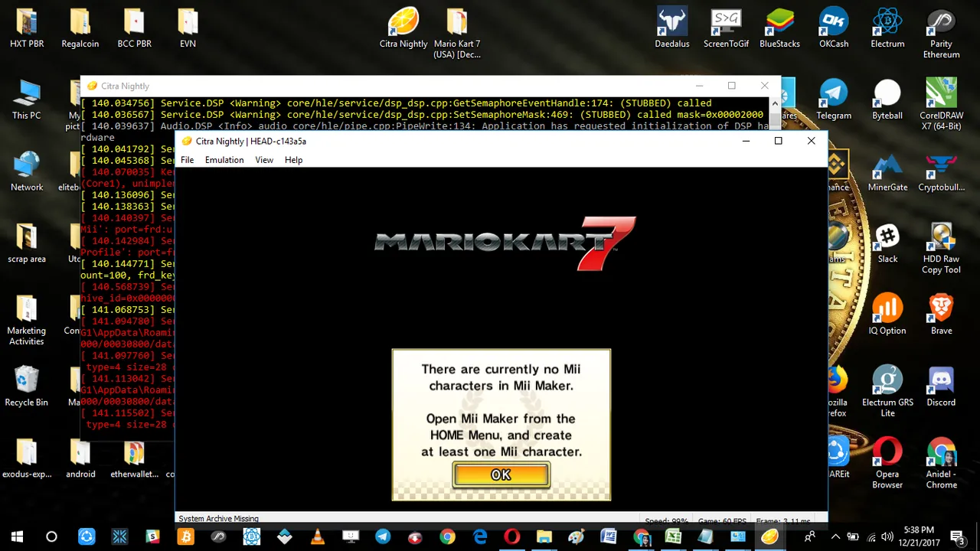The width and height of the screenshot is (980, 551).
Task: Open Regalcoin desktop folder
Action: [x=80, y=28]
